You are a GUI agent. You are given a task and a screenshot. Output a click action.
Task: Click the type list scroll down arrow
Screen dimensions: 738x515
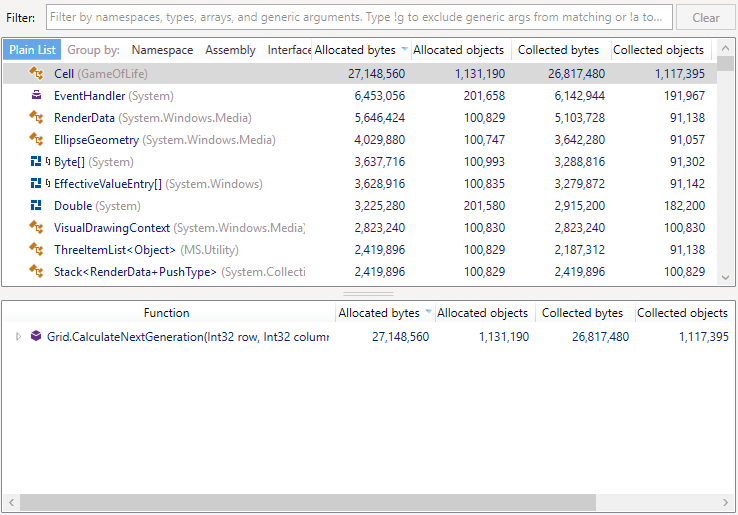tap(725, 278)
